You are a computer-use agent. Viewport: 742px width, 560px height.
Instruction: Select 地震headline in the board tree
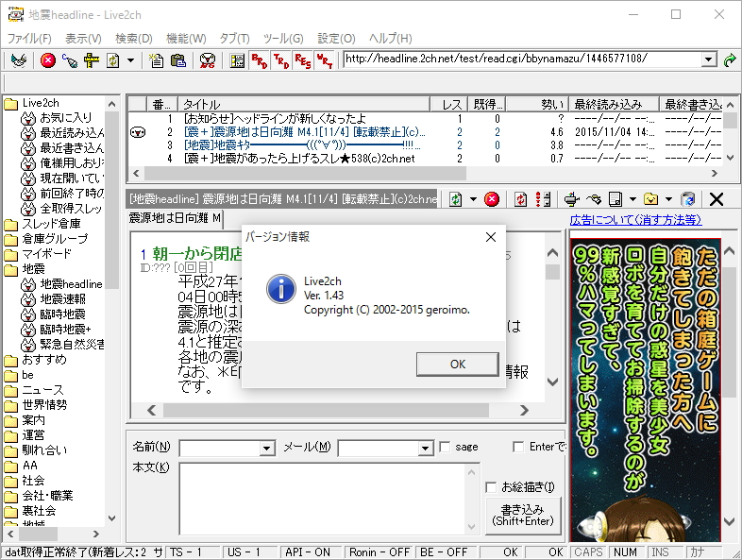point(71,284)
